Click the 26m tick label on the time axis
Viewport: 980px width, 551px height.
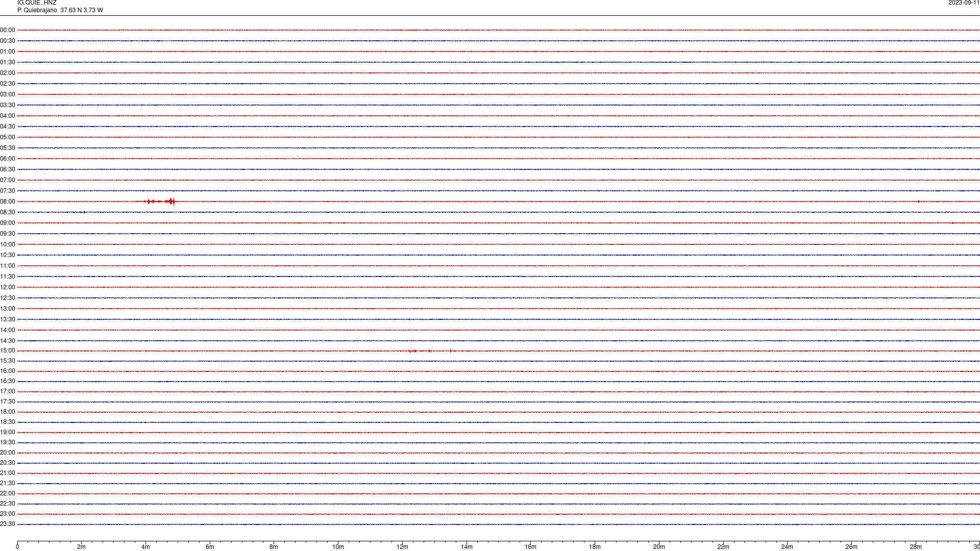851,547
